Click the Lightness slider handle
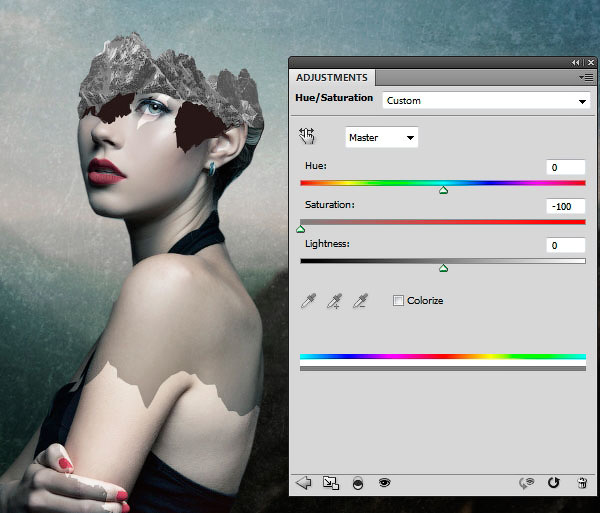The height and width of the screenshot is (513, 600). 443,268
